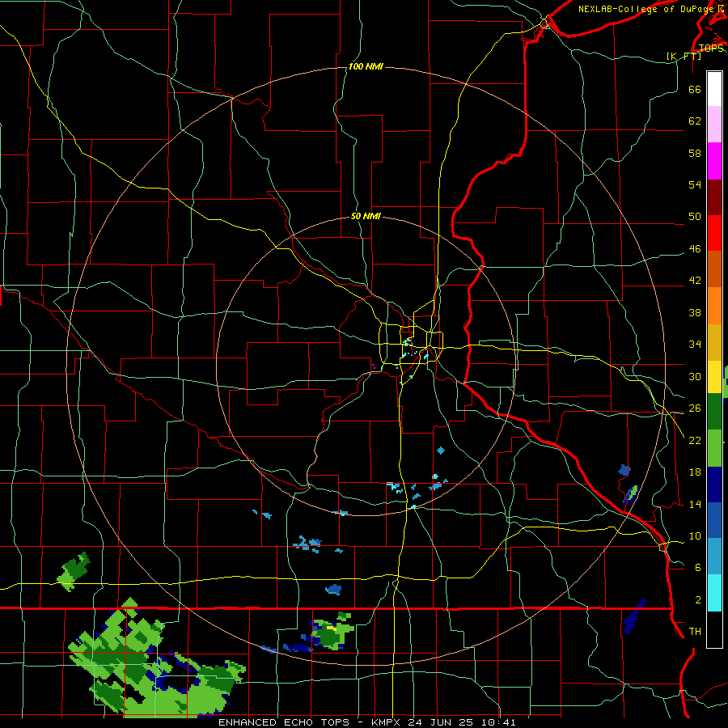728x728 pixels.
Task: Select the light green legend swatch
Action: click(714, 448)
